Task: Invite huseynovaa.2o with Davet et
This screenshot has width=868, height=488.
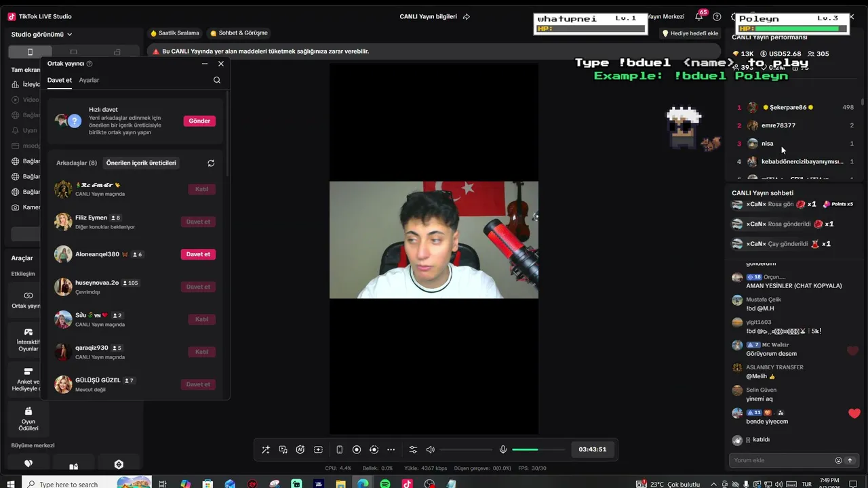Action: [198, 287]
